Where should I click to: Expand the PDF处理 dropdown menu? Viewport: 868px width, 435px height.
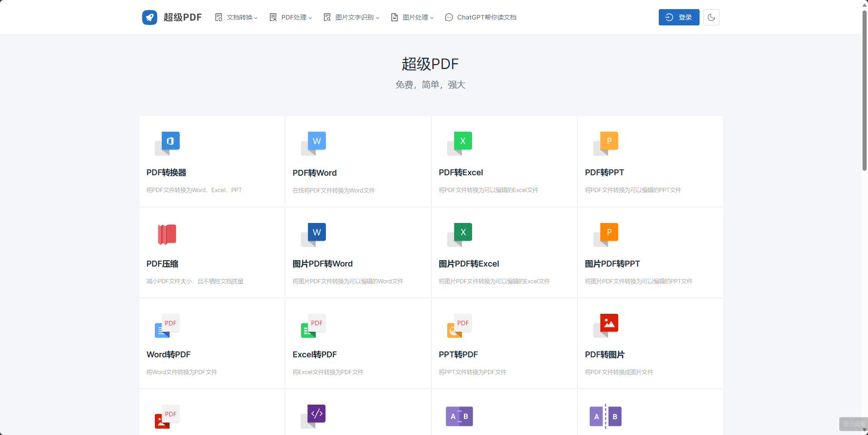[291, 17]
